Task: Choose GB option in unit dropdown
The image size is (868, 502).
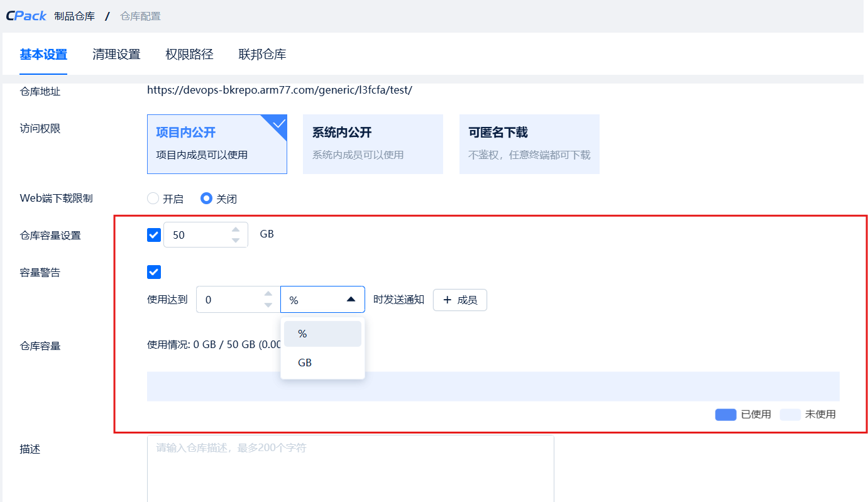Action: 322,363
